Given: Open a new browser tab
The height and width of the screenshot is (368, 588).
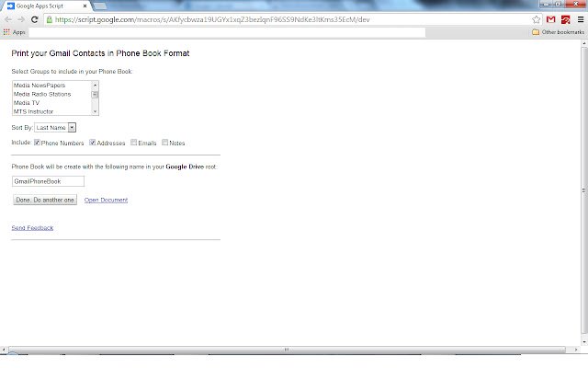Looking at the screenshot, I should [x=99, y=6].
